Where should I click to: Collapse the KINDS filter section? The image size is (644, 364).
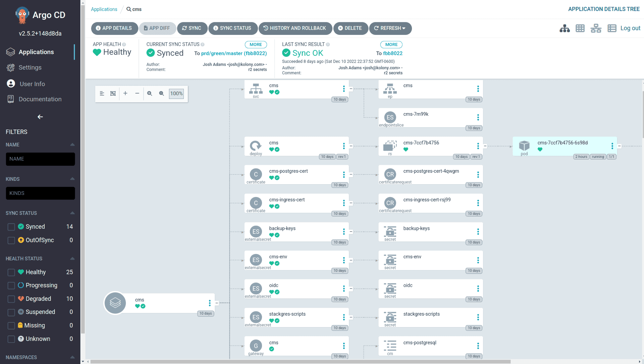[72, 179]
